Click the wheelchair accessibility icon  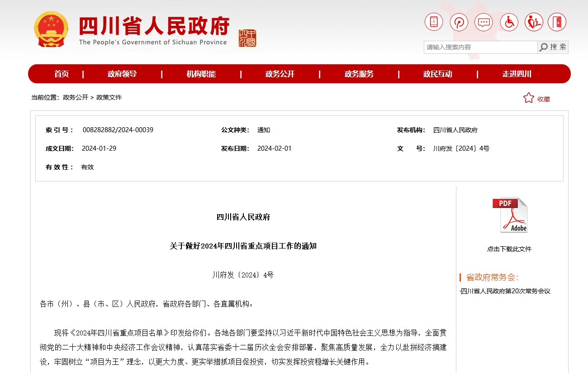509,22
